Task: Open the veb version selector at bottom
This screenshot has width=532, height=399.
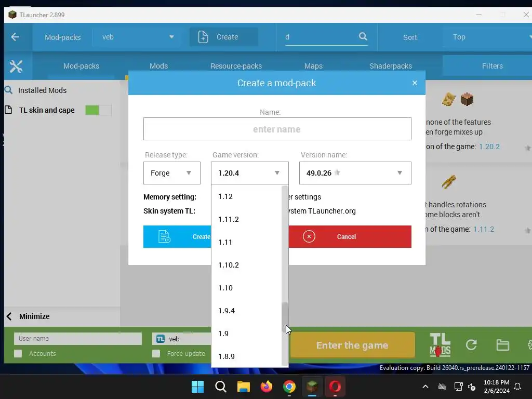Action: pos(181,339)
